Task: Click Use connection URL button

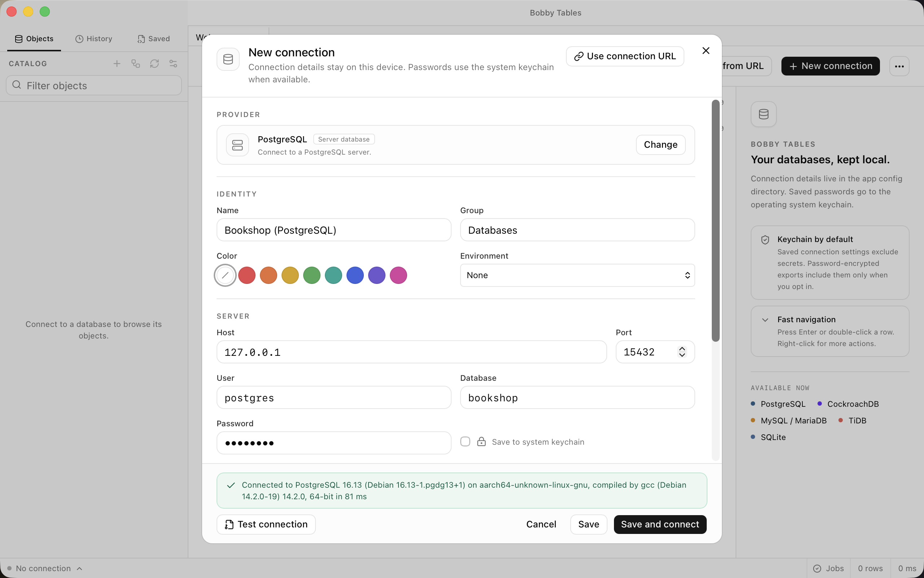Action: click(x=625, y=56)
